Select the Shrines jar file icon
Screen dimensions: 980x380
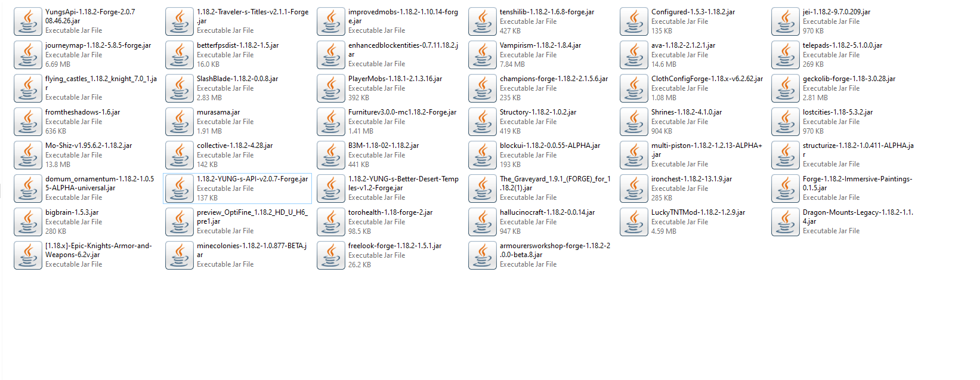pos(633,122)
